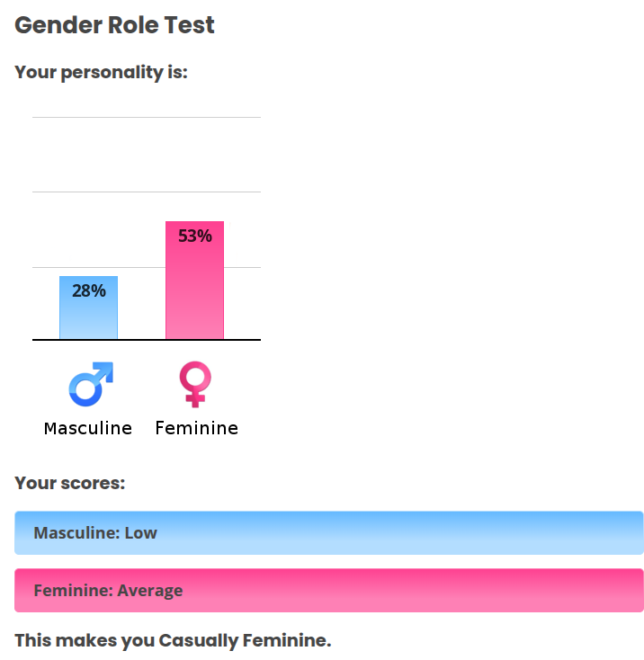Click the topmost gridline of the chart
The height and width of the screenshot is (660, 644).
click(146, 117)
